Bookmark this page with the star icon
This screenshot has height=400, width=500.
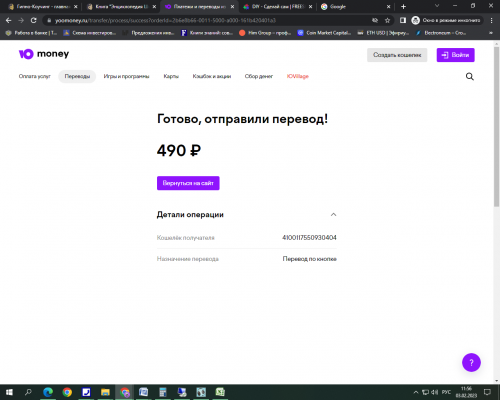tap(387, 20)
